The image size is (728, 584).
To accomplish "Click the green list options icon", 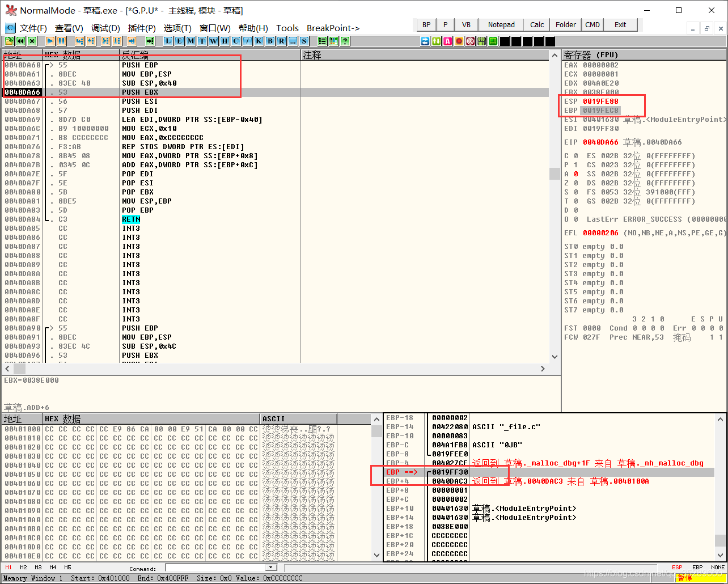I will (323, 41).
